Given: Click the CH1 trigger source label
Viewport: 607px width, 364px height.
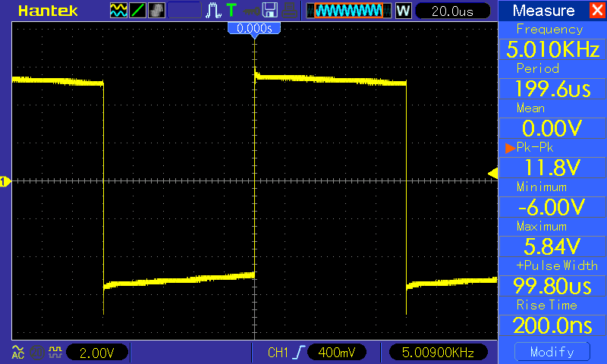Looking at the screenshot, I should pyautogui.click(x=278, y=353).
